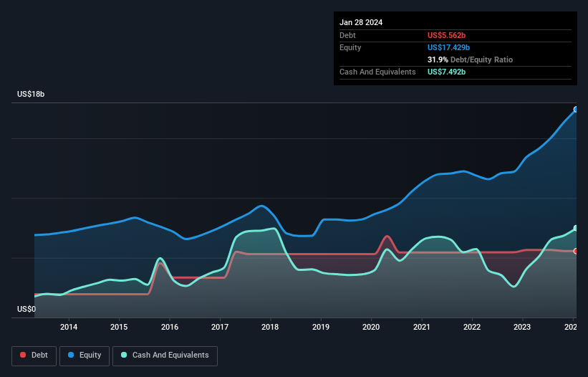Click the US$17.429b equity value

click(448, 47)
